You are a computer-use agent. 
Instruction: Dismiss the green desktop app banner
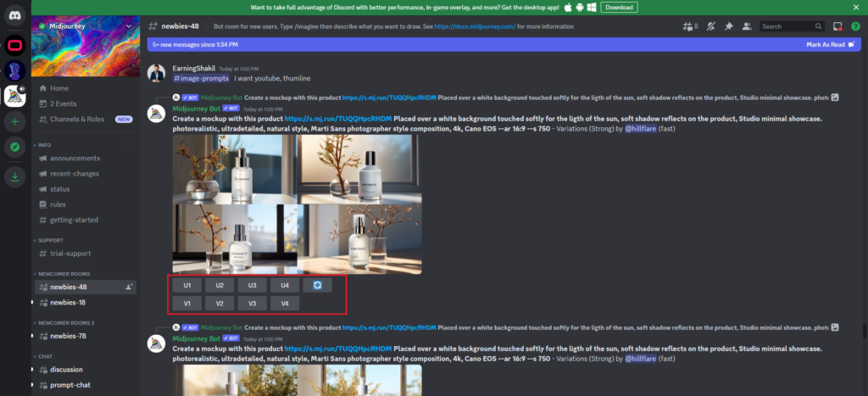pos(855,7)
